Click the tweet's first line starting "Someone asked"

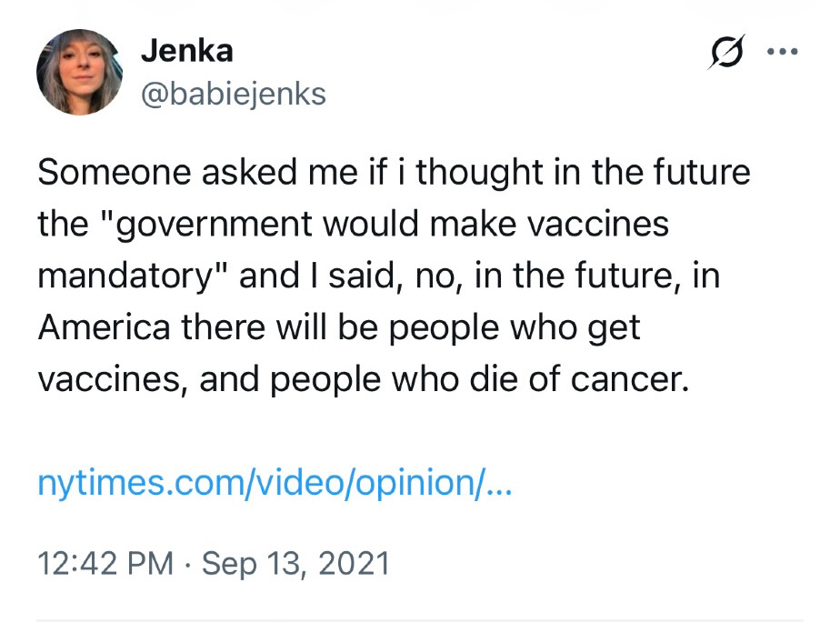pyautogui.click(x=394, y=173)
